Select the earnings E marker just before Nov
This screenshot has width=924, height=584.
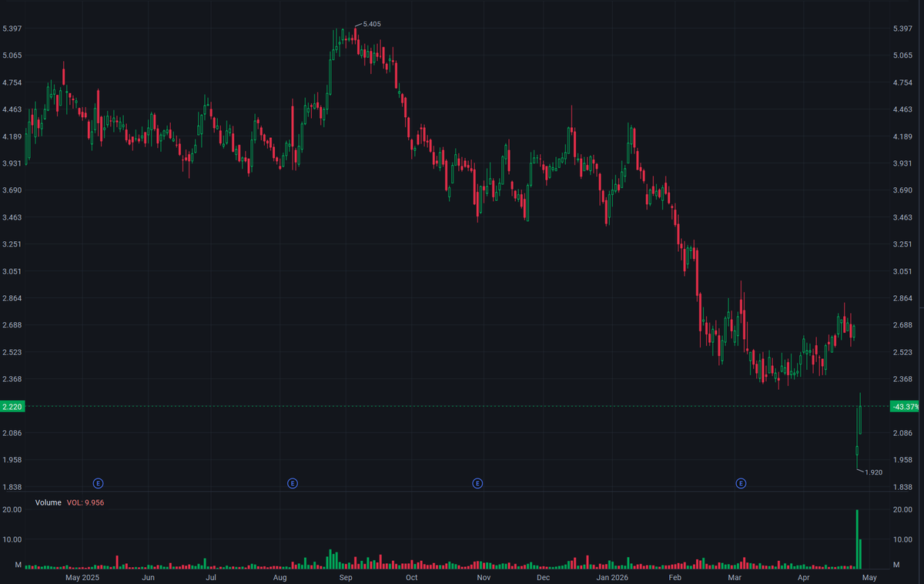pyautogui.click(x=477, y=483)
